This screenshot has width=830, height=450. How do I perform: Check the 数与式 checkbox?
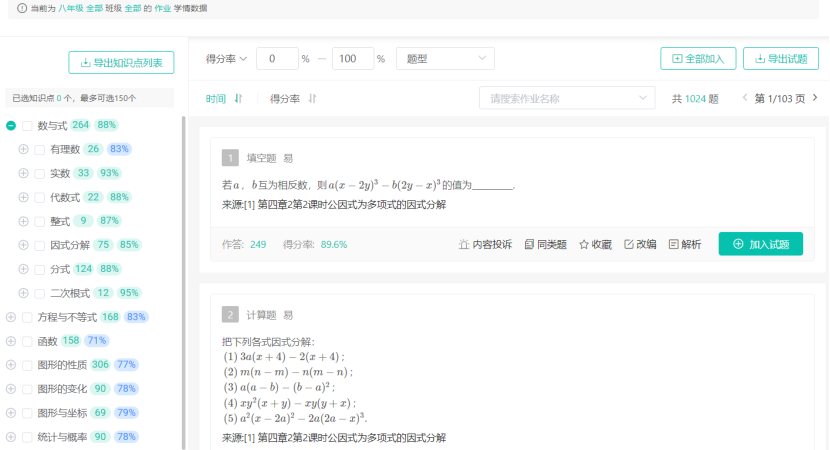(x=27, y=126)
